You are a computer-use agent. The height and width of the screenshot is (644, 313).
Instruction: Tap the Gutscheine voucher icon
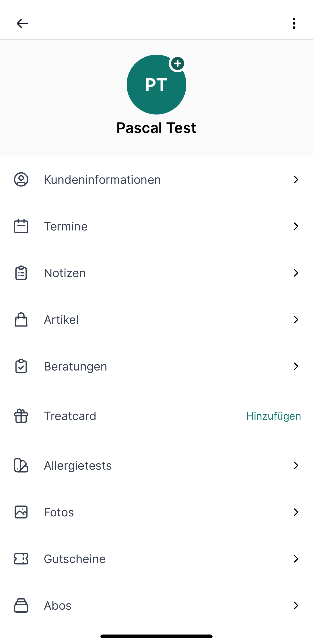coord(21,559)
